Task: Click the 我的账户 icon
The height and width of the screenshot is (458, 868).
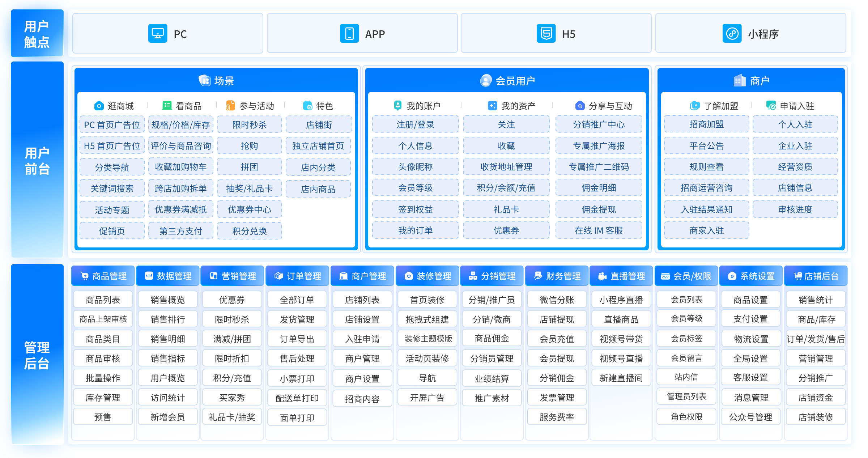Action: click(397, 106)
